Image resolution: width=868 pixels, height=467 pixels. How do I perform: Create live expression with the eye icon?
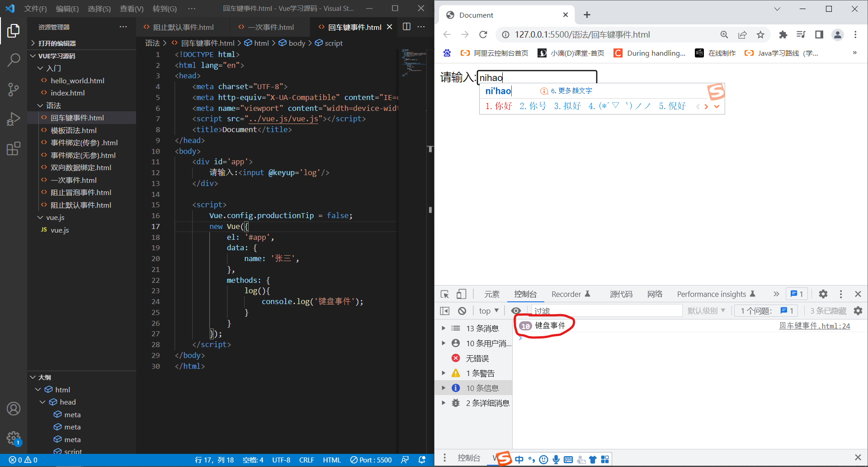(x=516, y=311)
